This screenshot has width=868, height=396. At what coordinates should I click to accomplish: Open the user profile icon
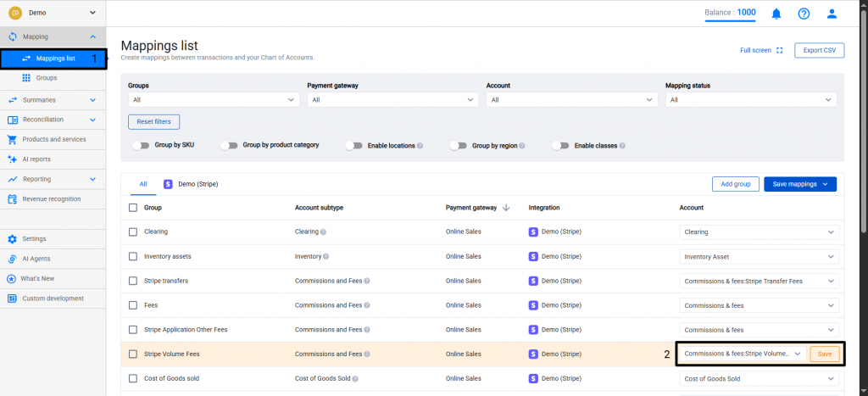pos(832,14)
